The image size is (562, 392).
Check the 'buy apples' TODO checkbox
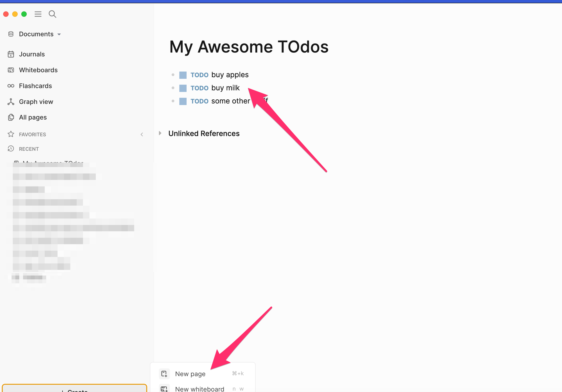click(183, 75)
